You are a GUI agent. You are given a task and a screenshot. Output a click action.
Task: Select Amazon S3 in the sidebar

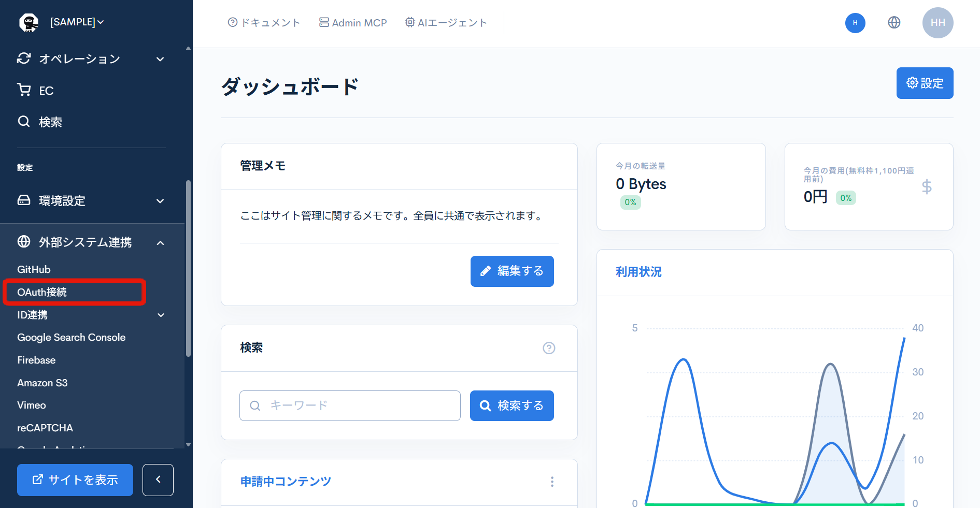[42, 383]
